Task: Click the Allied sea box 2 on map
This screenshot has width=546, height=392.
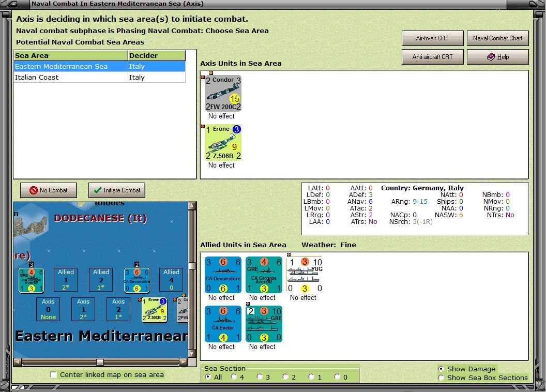Action: [x=101, y=280]
